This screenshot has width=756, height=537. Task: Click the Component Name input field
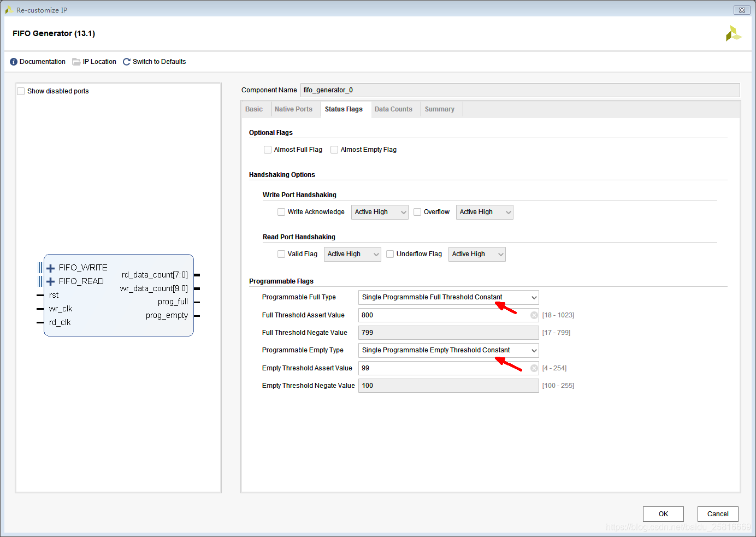click(x=520, y=90)
